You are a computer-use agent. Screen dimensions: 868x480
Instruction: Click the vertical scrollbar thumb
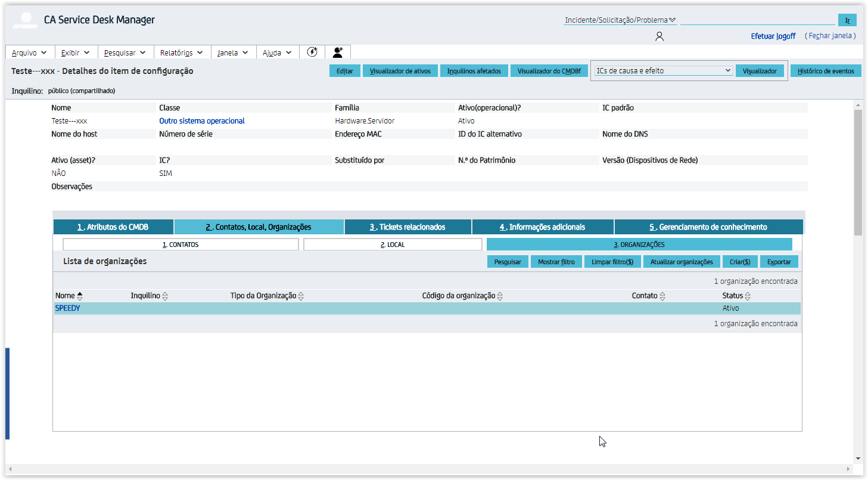[858, 172]
